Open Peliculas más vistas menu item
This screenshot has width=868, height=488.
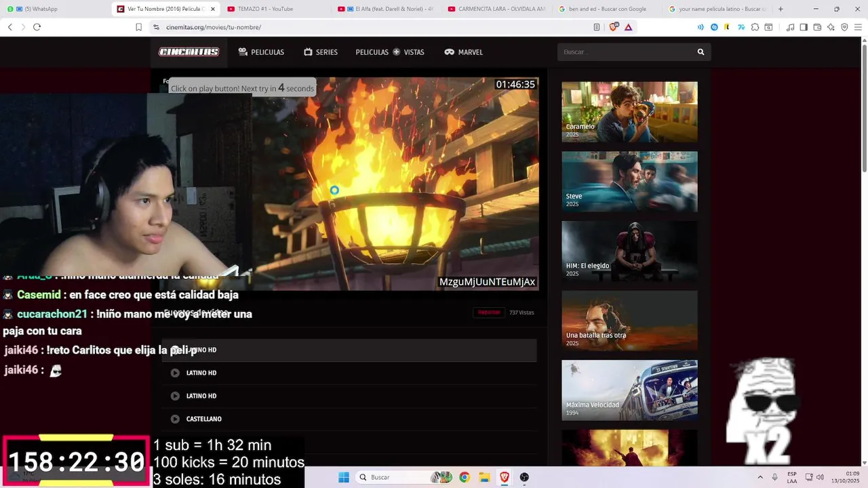coord(390,52)
